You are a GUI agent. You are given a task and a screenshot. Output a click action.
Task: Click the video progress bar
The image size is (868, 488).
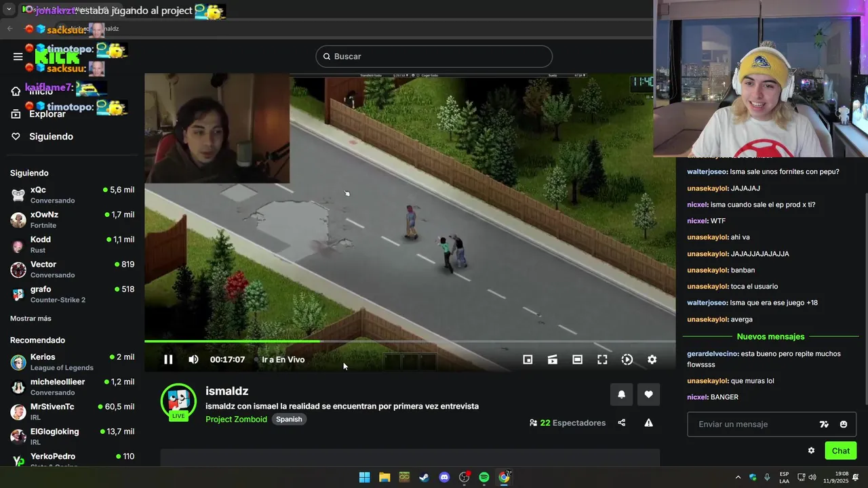pos(410,342)
